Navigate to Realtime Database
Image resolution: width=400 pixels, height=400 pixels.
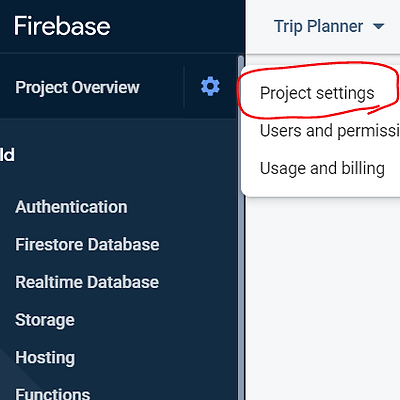coord(87,282)
